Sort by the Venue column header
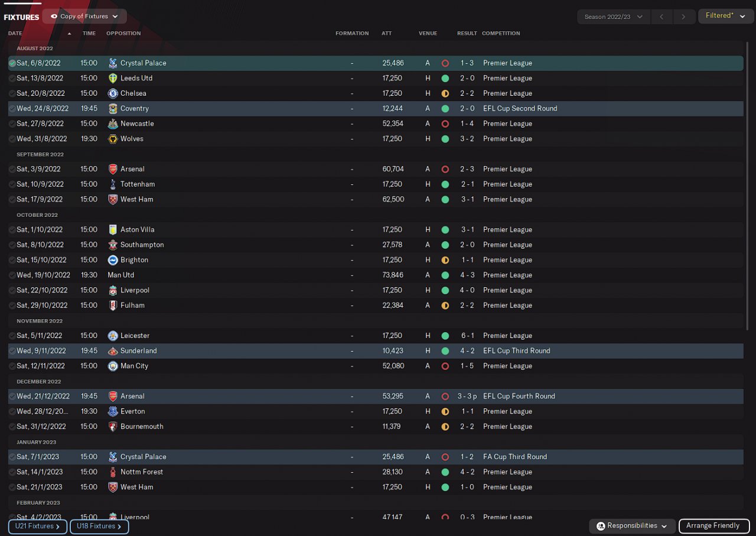The height and width of the screenshot is (536, 756). click(428, 33)
